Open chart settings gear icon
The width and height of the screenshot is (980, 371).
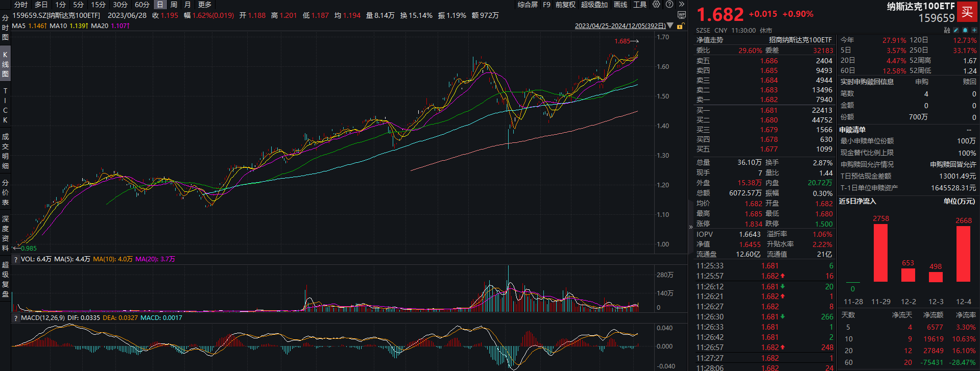[x=656, y=5]
